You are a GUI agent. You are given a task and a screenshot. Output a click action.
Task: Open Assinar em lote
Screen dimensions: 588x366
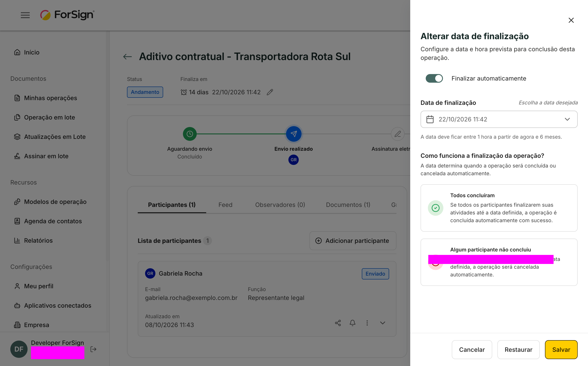(x=41, y=156)
